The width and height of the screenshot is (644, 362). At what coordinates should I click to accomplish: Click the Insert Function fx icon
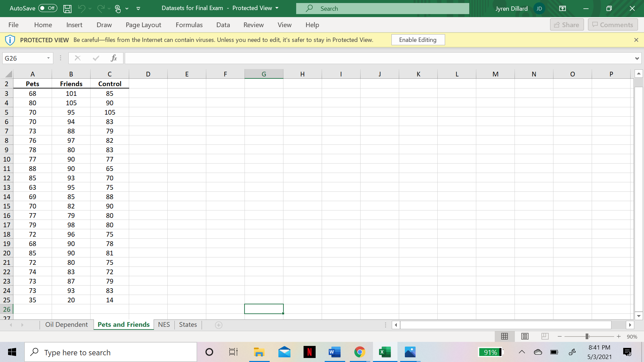114,58
